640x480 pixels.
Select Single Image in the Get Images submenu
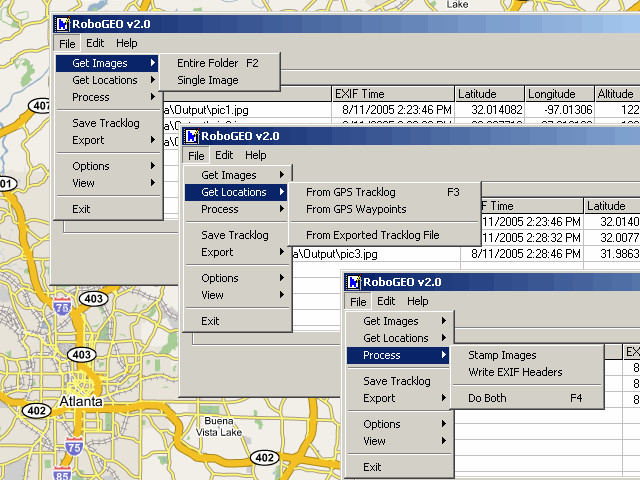(208, 80)
